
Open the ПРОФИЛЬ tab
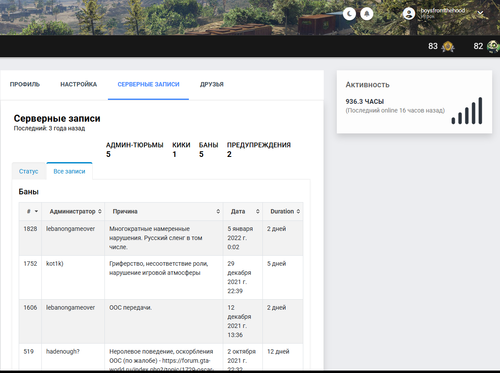tap(25, 84)
